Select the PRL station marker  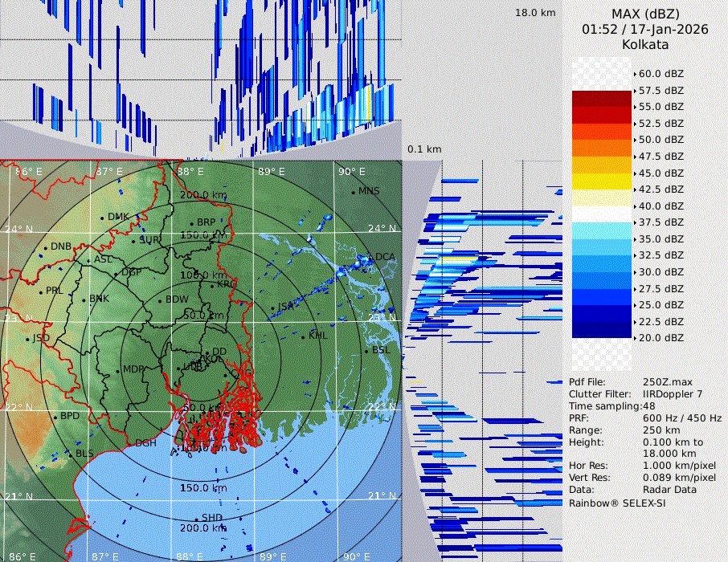click(41, 291)
